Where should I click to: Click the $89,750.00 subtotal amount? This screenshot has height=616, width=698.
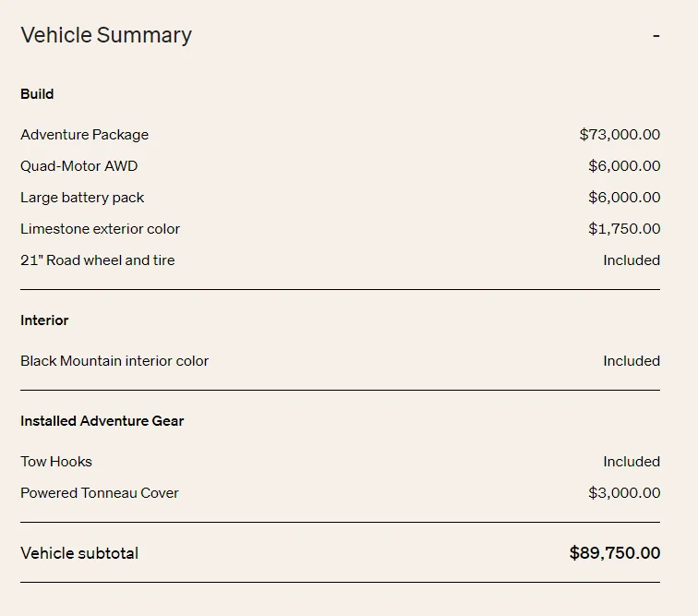coord(615,553)
